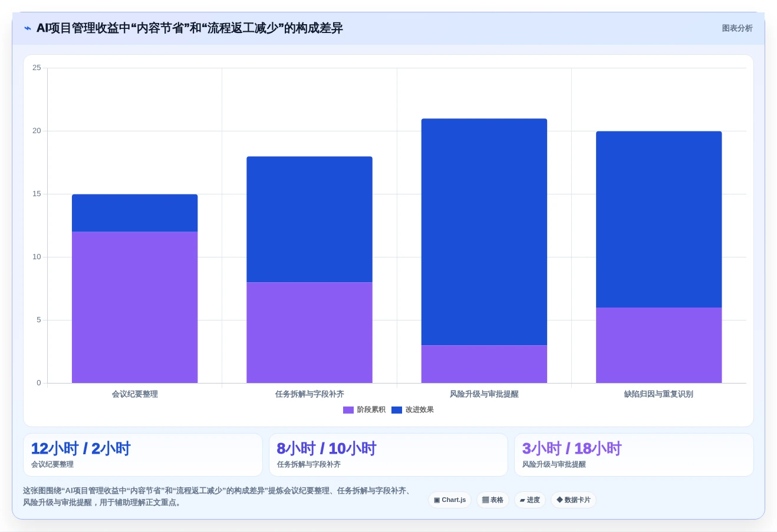
Task: Click the 图表分析 label in header
Action: [x=737, y=28]
